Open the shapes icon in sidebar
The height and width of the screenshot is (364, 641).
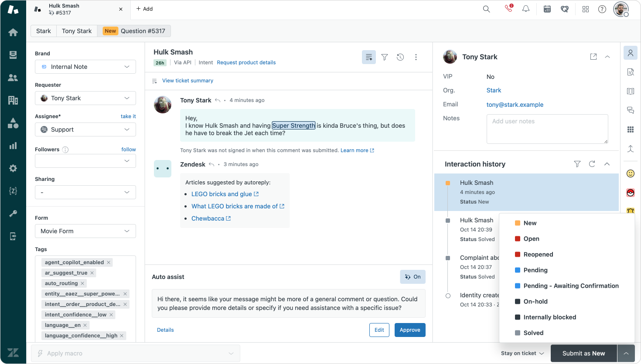click(x=13, y=123)
